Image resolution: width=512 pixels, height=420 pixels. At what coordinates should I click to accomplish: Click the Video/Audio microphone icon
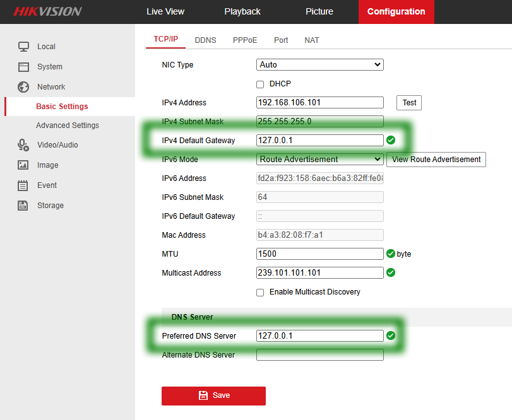tap(23, 145)
